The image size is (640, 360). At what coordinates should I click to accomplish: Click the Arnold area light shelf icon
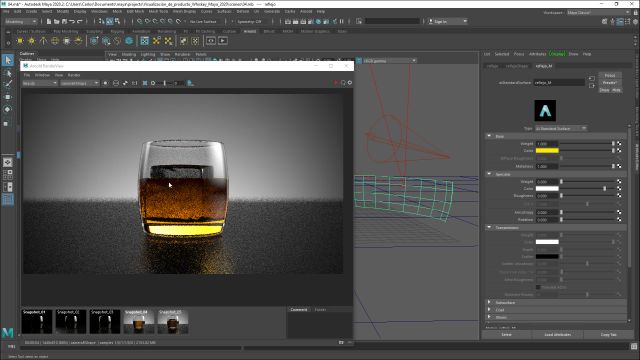click(20, 41)
